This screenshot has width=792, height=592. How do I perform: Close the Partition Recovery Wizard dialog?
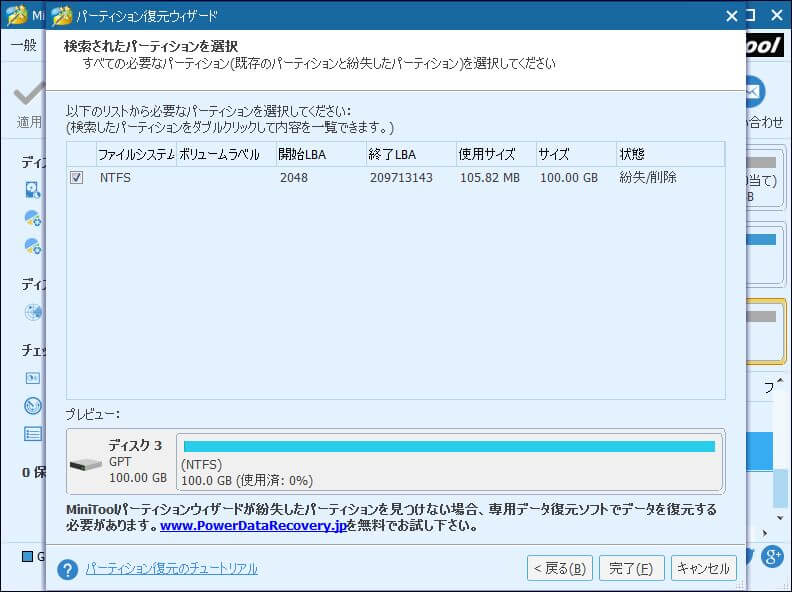tap(731, 16)
